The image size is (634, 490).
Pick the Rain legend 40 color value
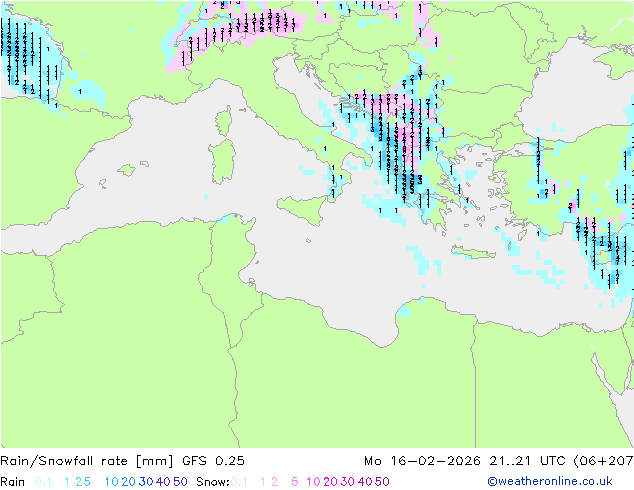pyautogui.click(x=163, y=482)
